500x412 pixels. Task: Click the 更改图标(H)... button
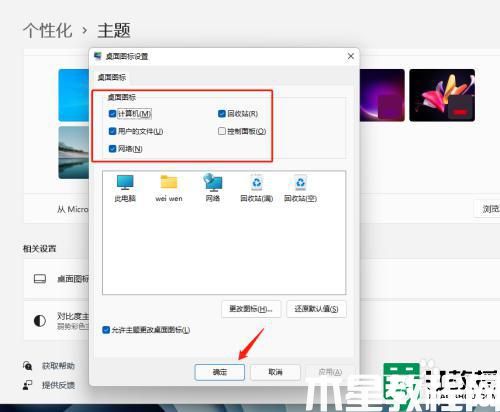[251, 309]
